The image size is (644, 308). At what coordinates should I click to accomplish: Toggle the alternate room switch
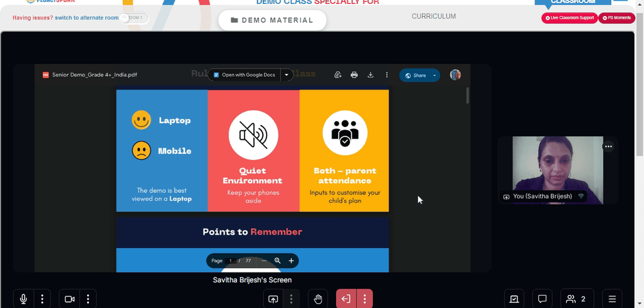[x=135, y=18]
